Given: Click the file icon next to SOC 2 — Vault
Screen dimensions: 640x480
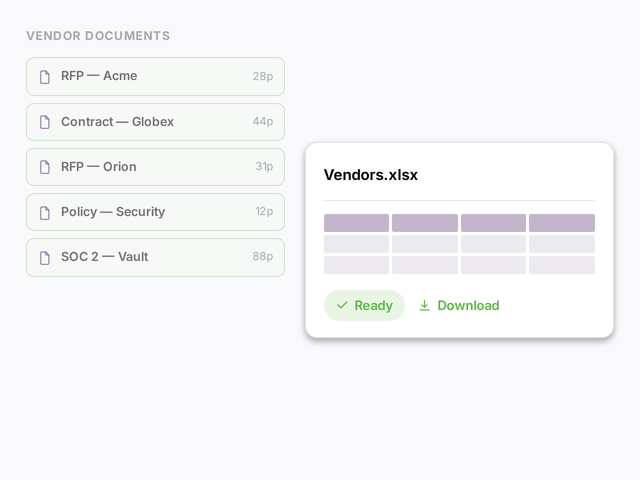Looking at the screenshot, I should tap(45, 257).
